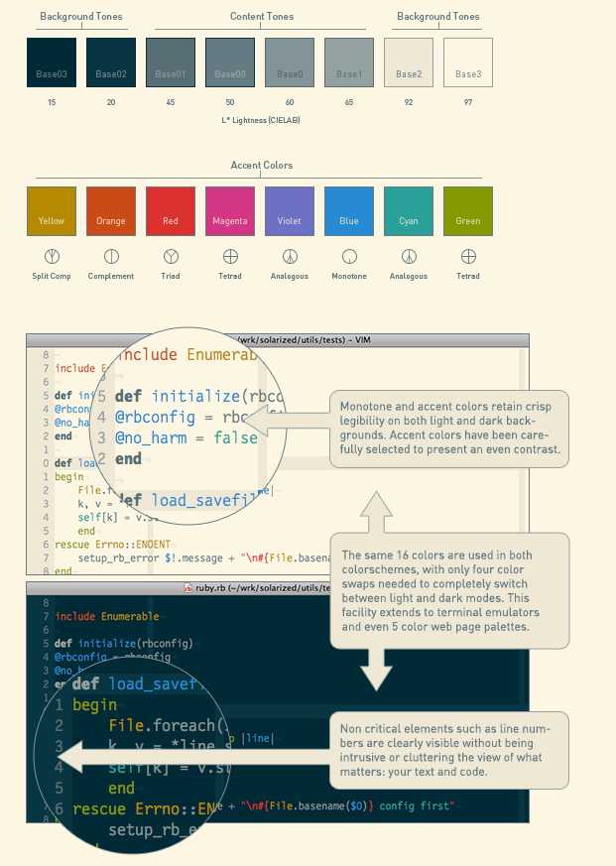The width and height of the screenshot is (616, 866).
Task: Click magnified '@rbconfig' in the light circle
Action: click(155, 417)
